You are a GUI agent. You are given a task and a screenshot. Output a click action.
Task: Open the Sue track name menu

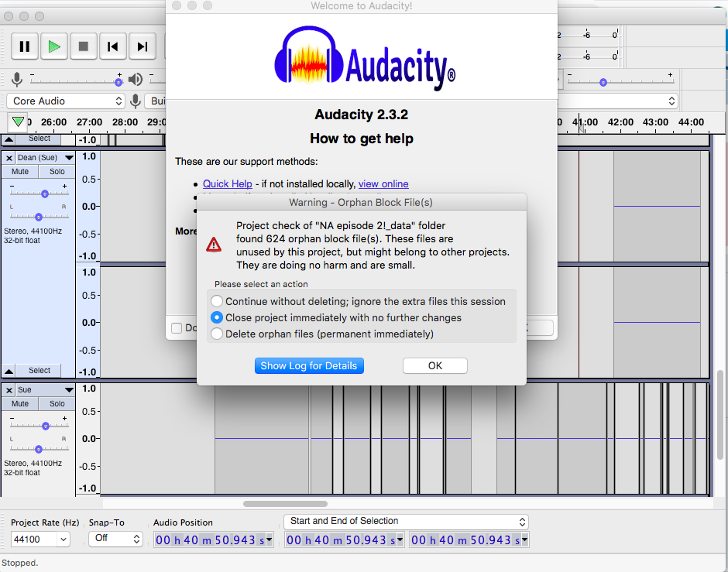[x=45, y=390]
